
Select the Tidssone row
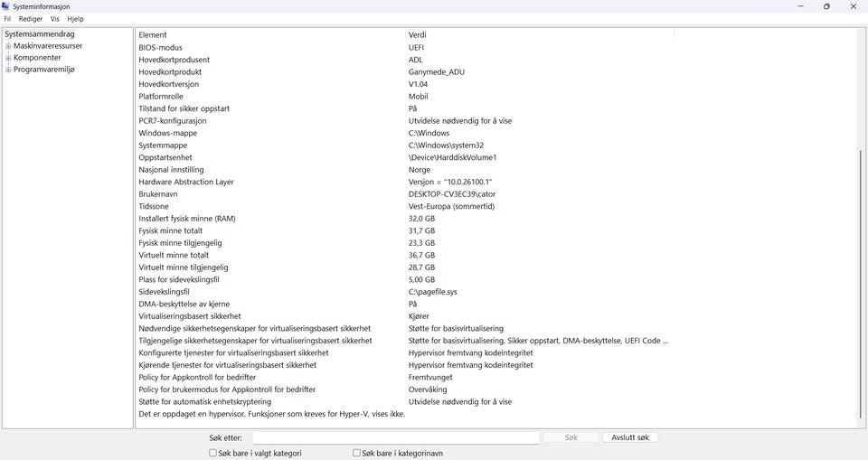[403, 206]
